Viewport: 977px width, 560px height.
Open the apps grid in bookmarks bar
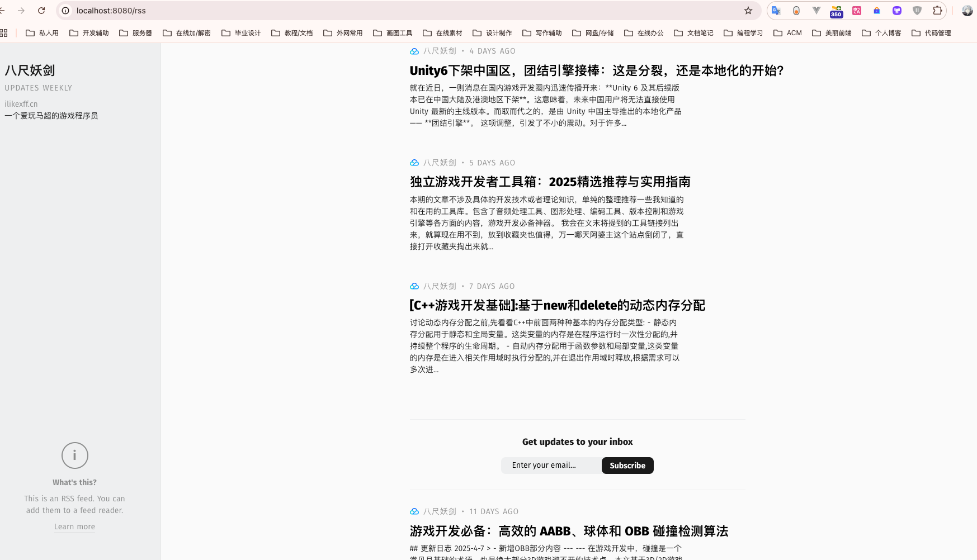pos(4,33)
